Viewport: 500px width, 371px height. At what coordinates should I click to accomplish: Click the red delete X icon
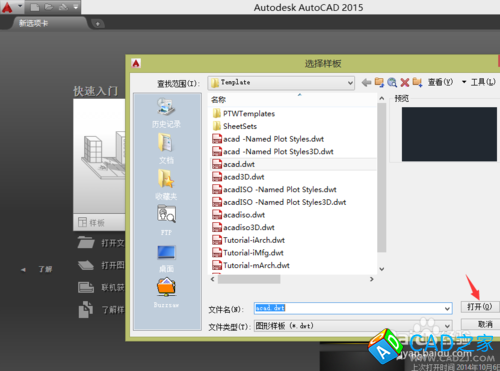tap(405, 82)
